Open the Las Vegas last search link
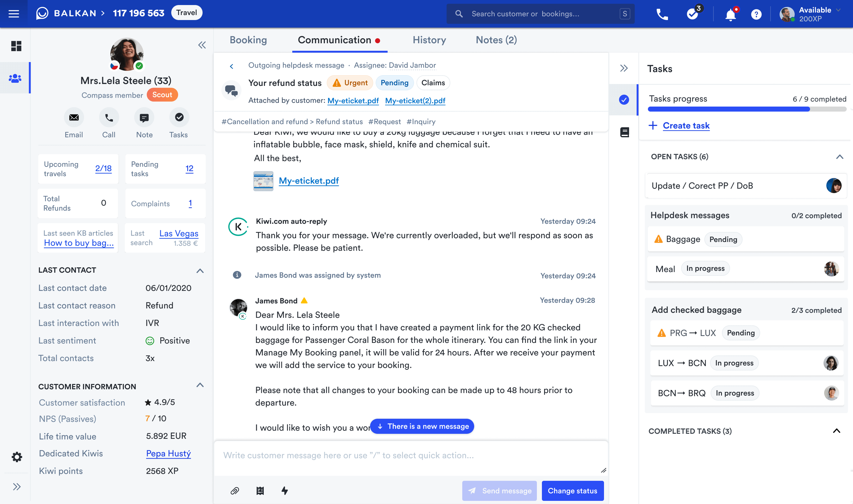This screenshot has height=504, width=853. coord(179,233)
